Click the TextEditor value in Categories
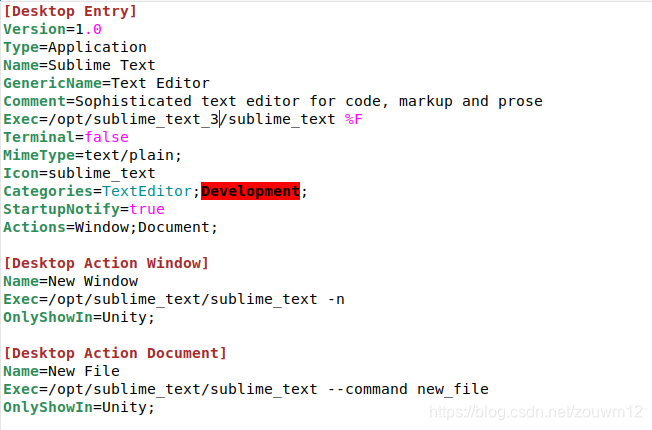 coord(147,191)
